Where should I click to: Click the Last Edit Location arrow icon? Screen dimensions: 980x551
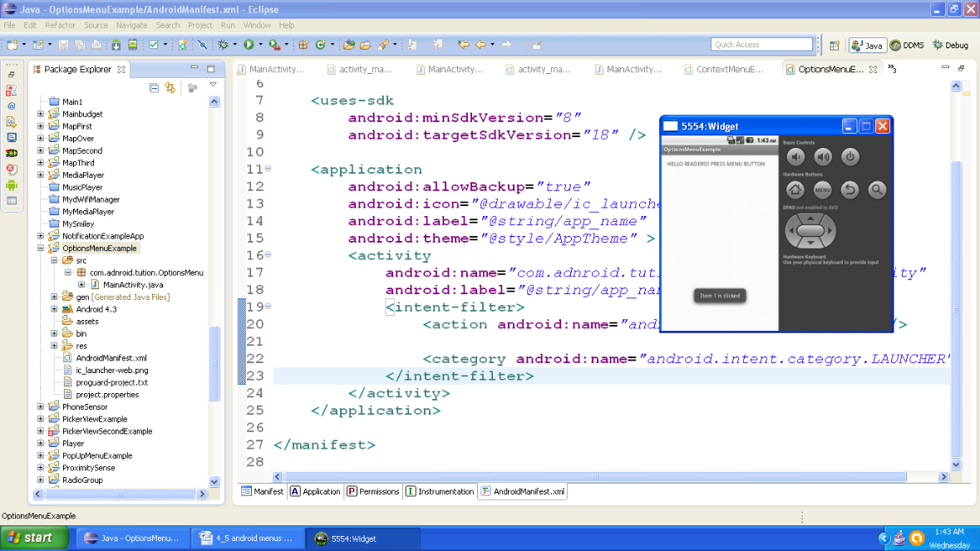pyautogui.click(x=463, y=44)
